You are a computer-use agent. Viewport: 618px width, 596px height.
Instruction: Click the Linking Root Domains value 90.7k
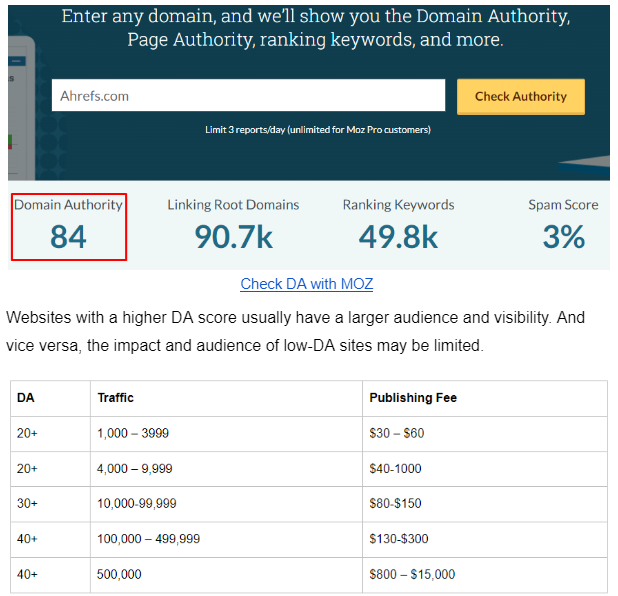[x=233, y=237]
